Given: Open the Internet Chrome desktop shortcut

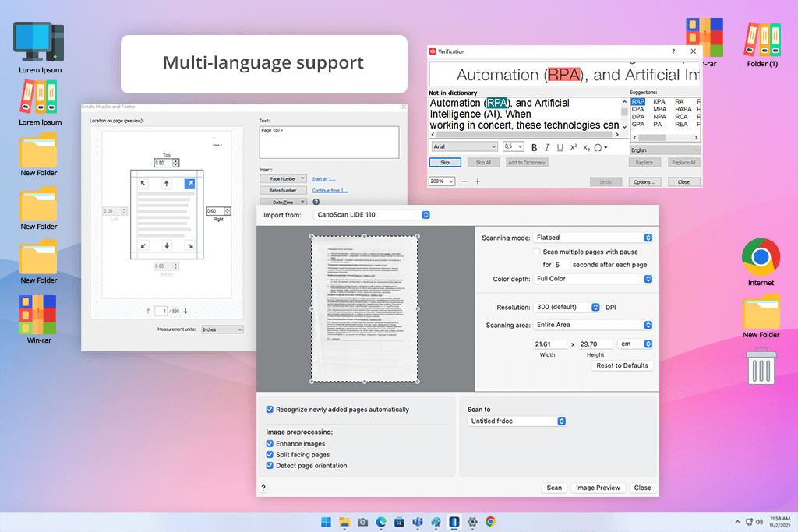Looking at the screenshot, I should [x=761, y=262].
